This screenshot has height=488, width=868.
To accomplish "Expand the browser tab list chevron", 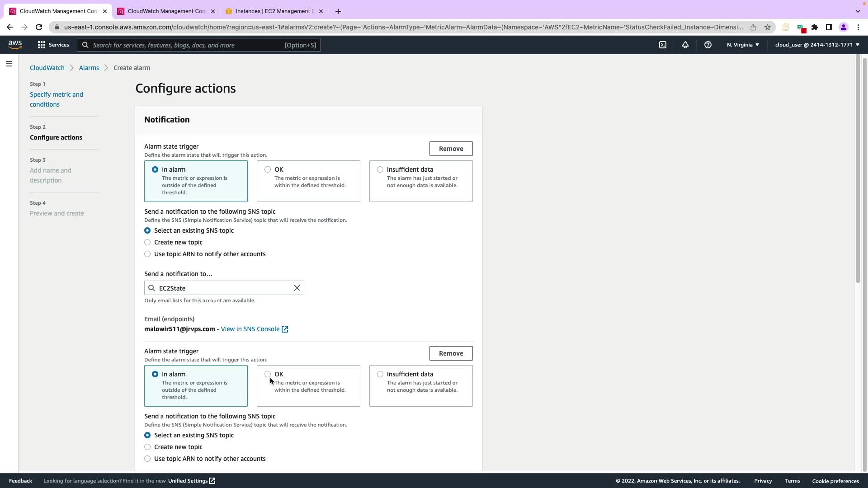I will [858, 11].
